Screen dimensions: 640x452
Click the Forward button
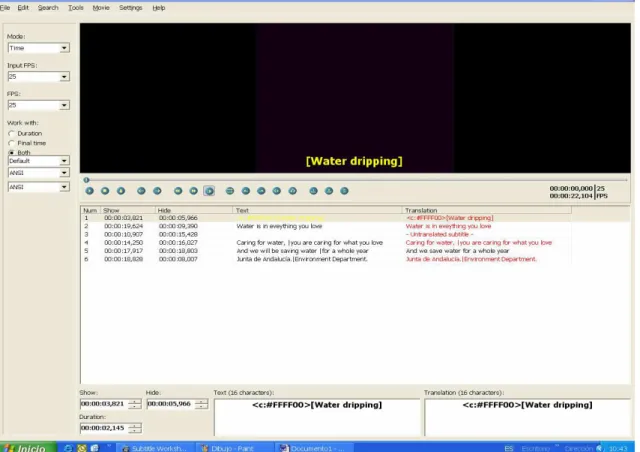point(193,191)
